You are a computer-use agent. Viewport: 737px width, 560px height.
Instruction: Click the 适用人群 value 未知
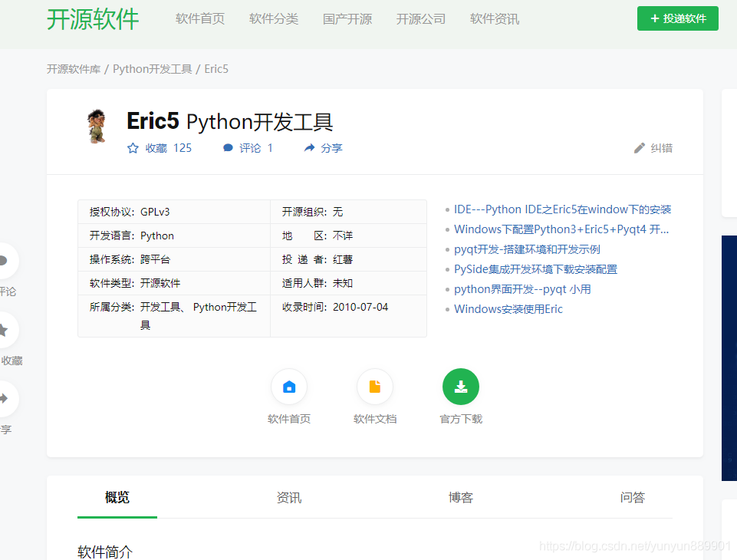coord(343,283)
